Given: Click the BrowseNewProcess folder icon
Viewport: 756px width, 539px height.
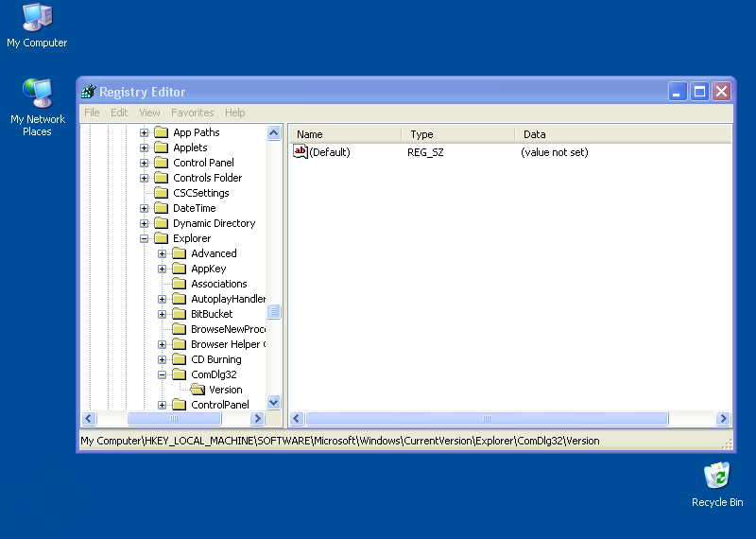Looking at the screenshot, I should click(x=179, y=329).
